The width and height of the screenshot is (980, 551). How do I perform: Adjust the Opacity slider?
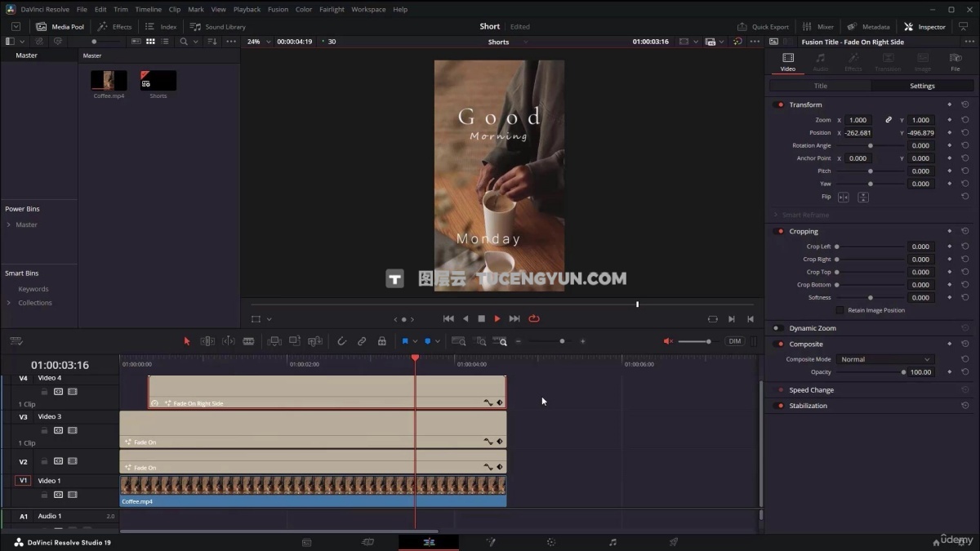point(870,372)
